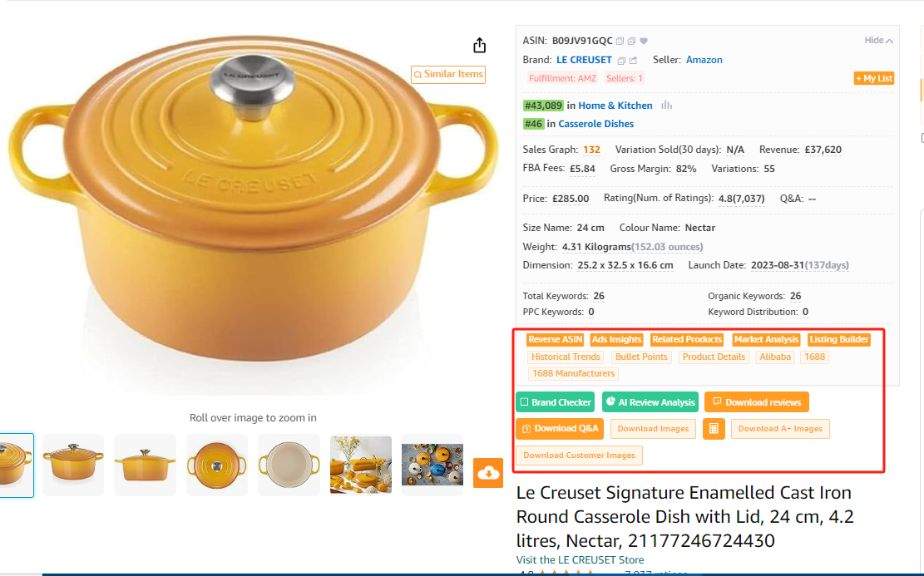The width and height of the screenshot is (924, 576).
Task: Click Download A+ Images button
Action: 780,429
